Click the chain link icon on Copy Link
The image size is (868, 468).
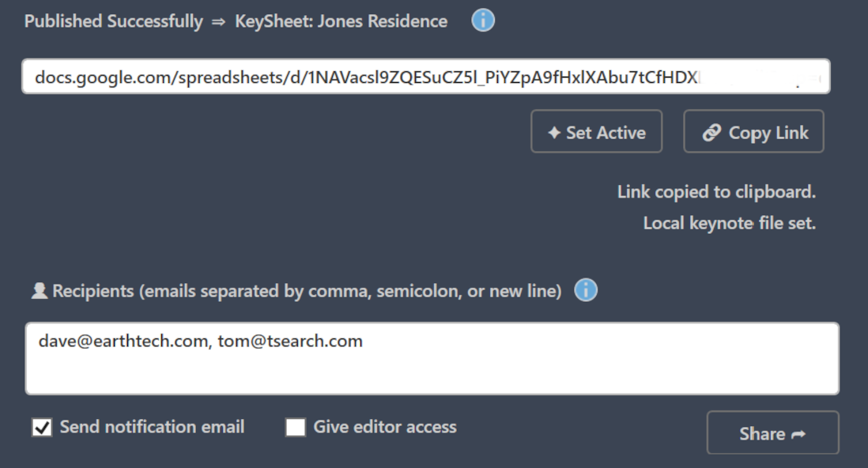711,133
